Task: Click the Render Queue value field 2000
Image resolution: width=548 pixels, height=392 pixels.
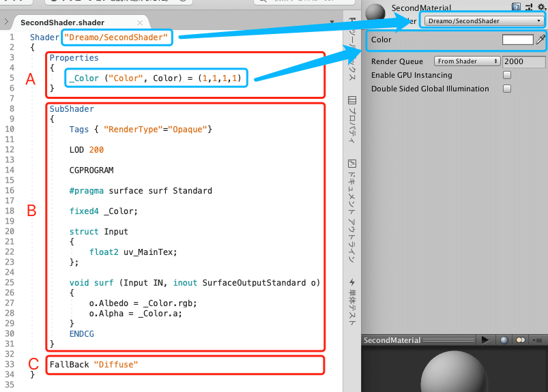Action: (x=524, y=61)
